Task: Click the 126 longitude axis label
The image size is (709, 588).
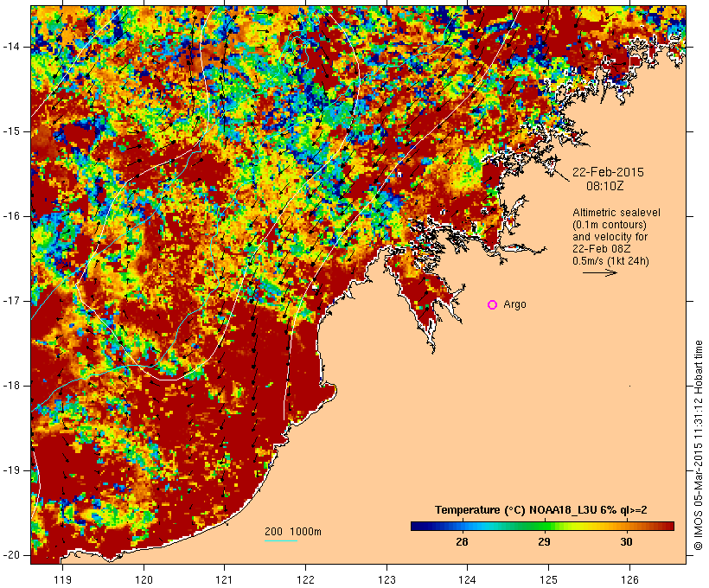Action: coord(629,580)
